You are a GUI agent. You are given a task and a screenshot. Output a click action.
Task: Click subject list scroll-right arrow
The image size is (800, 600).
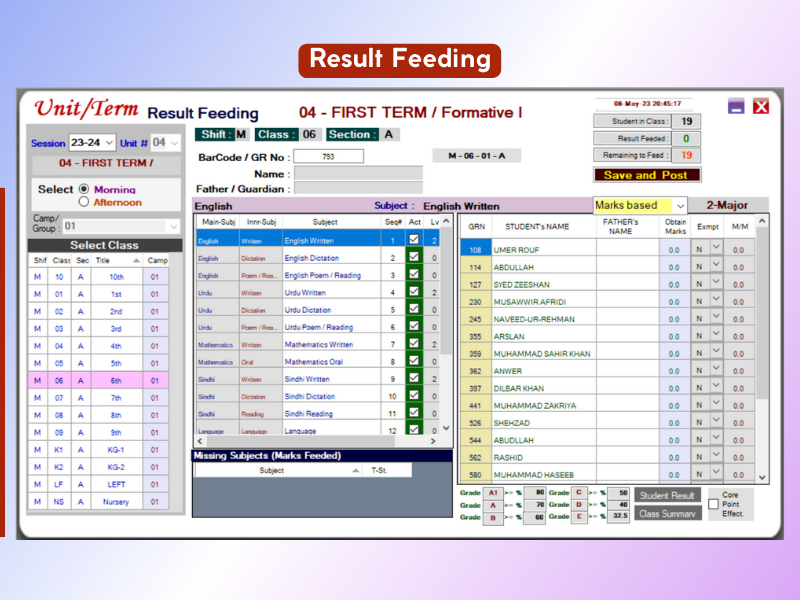tap(433, 441)
